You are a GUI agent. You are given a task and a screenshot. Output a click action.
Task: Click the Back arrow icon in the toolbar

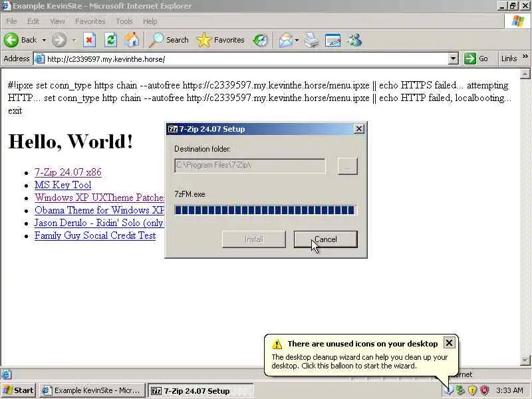point(11,40)
